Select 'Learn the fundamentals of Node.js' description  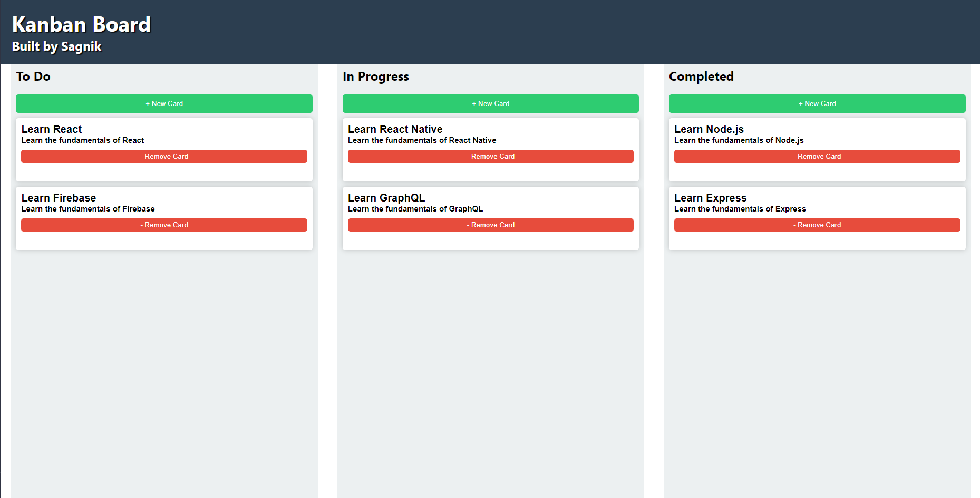click(x=739, y=140)
